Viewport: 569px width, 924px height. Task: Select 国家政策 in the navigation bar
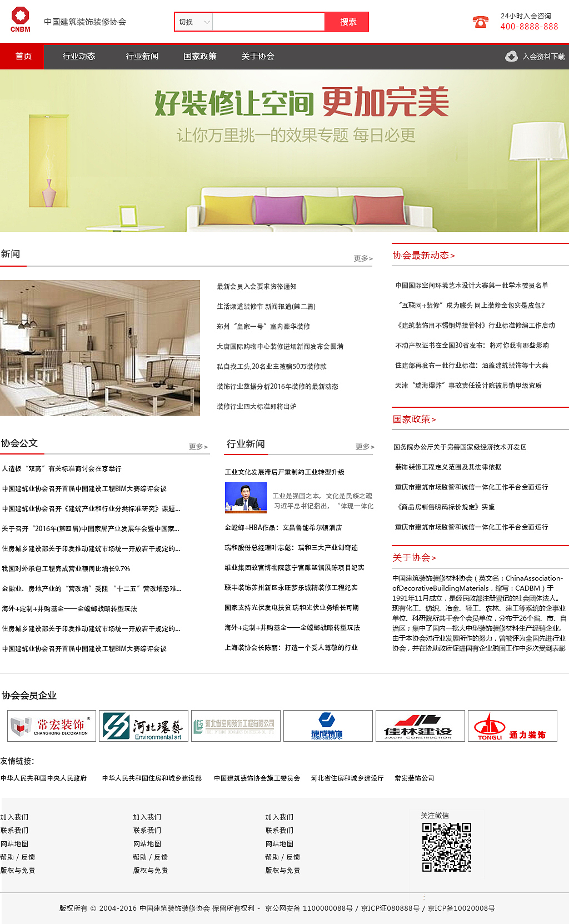(200, 56)
